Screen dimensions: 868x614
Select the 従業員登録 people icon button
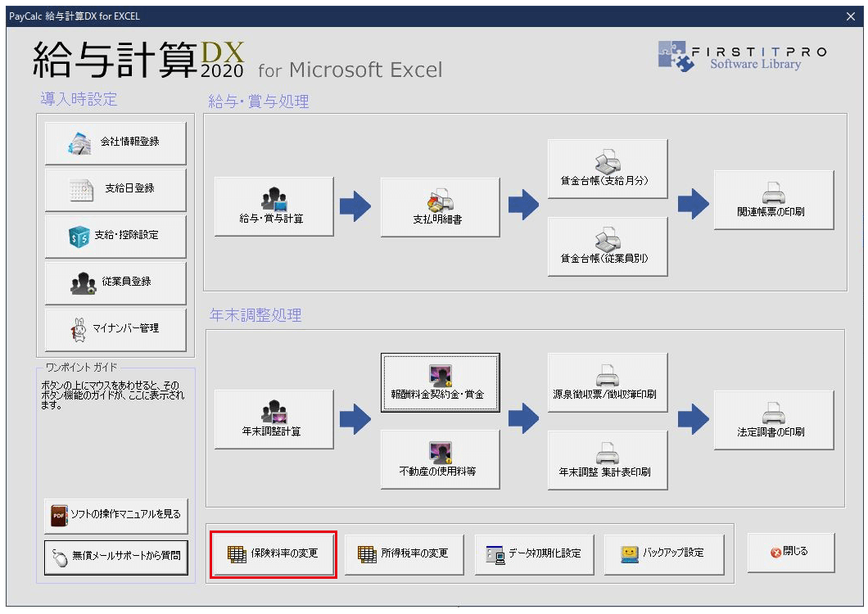115,283
